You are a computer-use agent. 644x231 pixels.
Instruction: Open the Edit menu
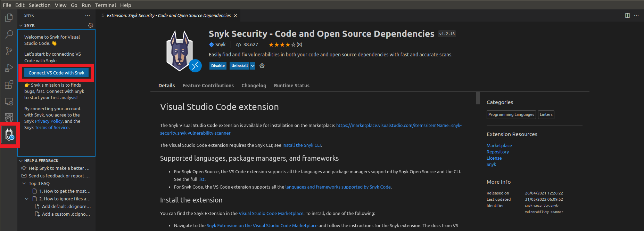point(20,5)
